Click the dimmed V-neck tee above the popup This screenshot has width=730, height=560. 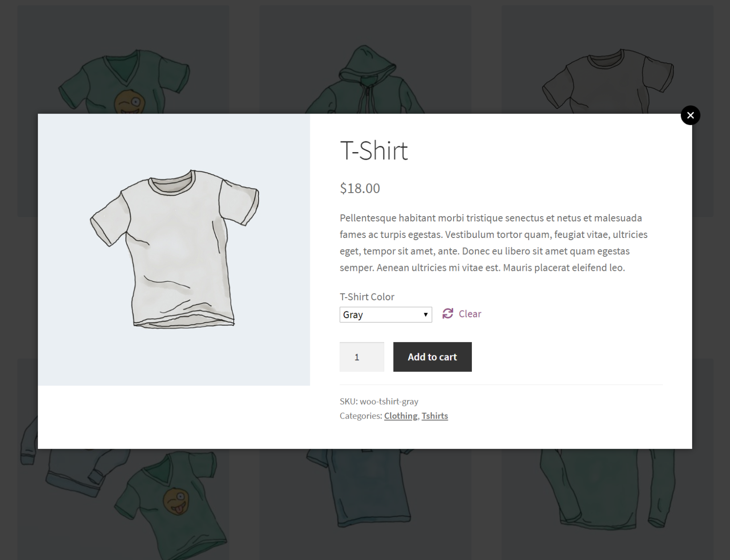click(124, 80)
